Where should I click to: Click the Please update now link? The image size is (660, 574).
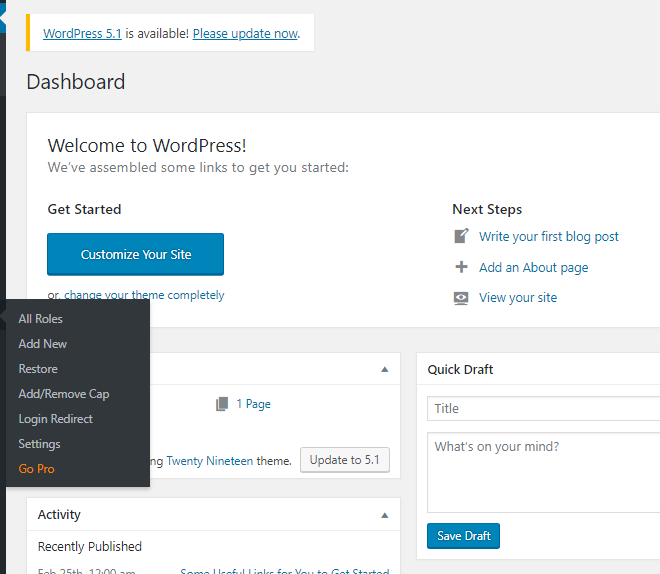(x=245, y=33)
